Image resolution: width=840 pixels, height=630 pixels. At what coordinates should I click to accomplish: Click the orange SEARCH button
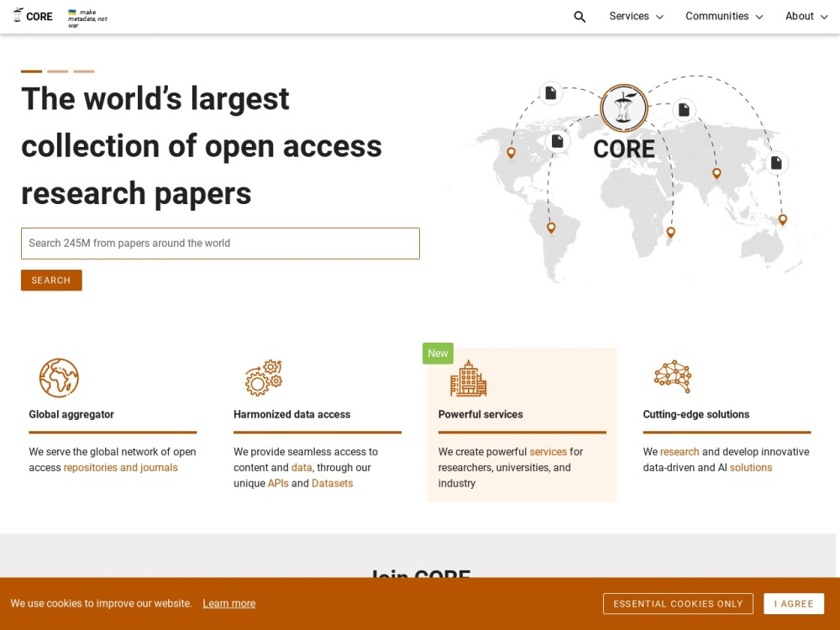pyautogui.click(x=51, y=281)
